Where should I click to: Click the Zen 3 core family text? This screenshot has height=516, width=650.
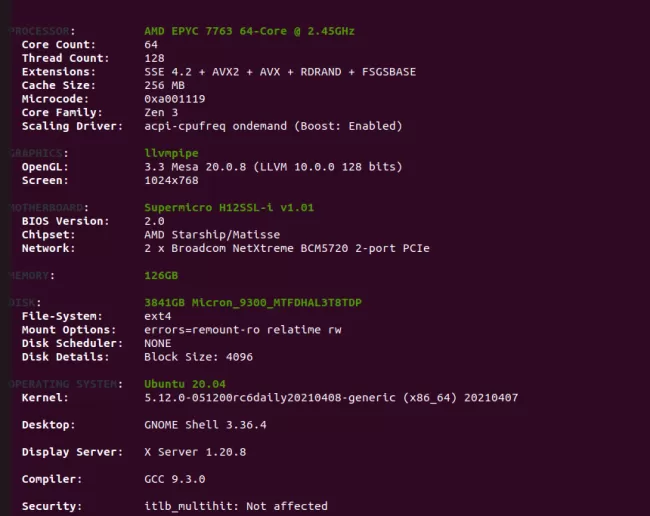(161, 112)
